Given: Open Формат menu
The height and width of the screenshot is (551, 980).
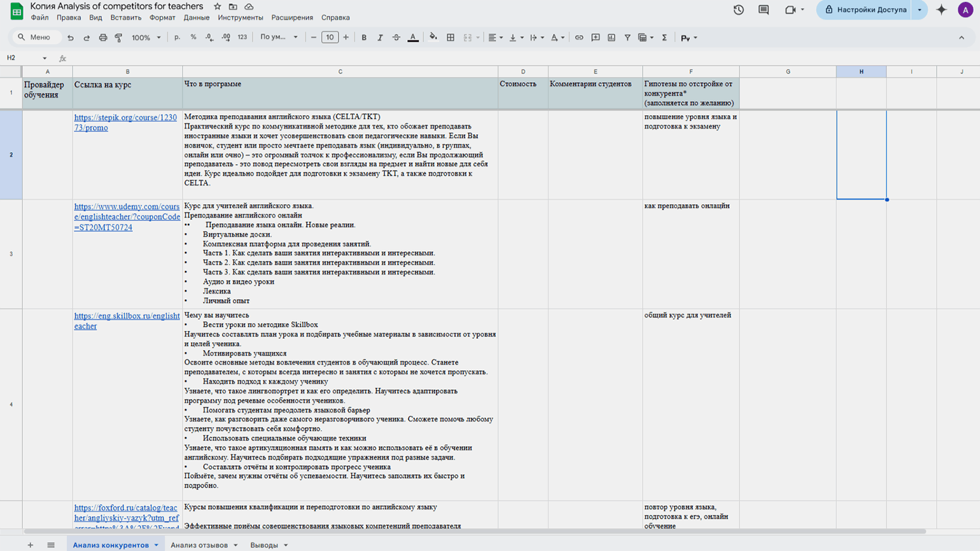Looking at the screenshot, I should [162, 18].
